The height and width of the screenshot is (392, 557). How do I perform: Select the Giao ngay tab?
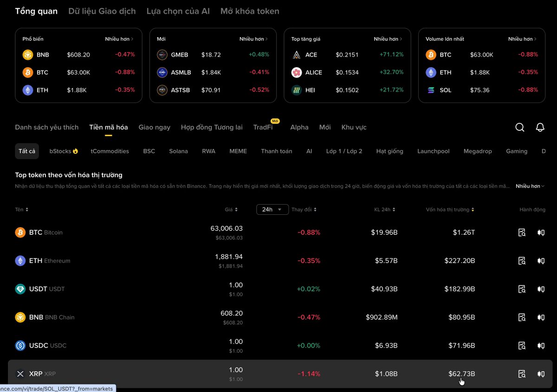click(x=155, y=127)
